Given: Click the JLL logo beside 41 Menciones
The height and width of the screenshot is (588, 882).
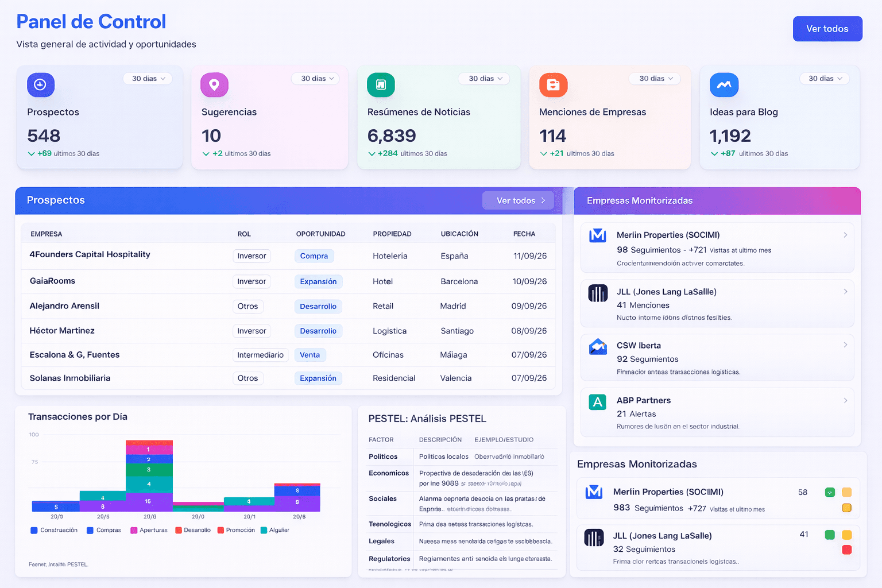Looking at the screenshot, I should (x=598, y=293).
